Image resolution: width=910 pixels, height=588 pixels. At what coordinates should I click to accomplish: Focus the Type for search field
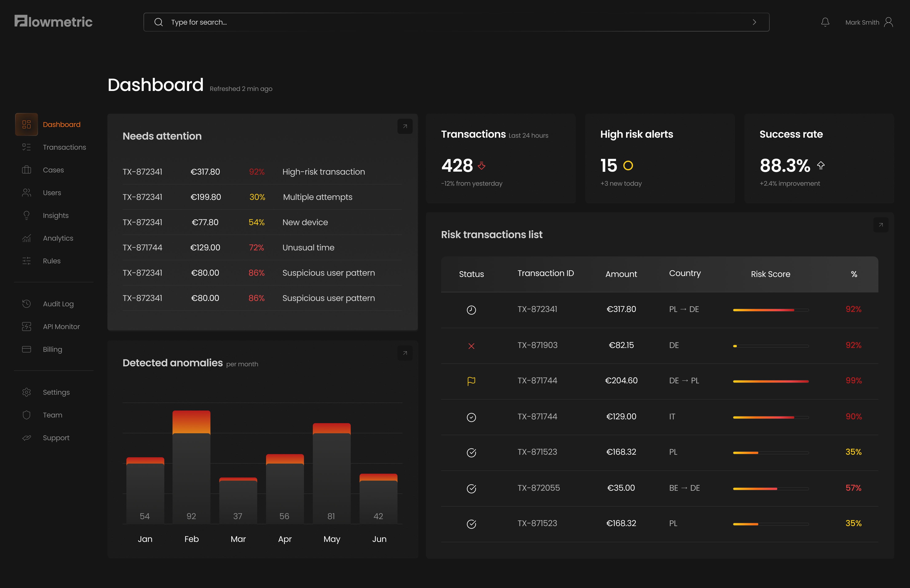pyautogui.click(x=456, y=22)
